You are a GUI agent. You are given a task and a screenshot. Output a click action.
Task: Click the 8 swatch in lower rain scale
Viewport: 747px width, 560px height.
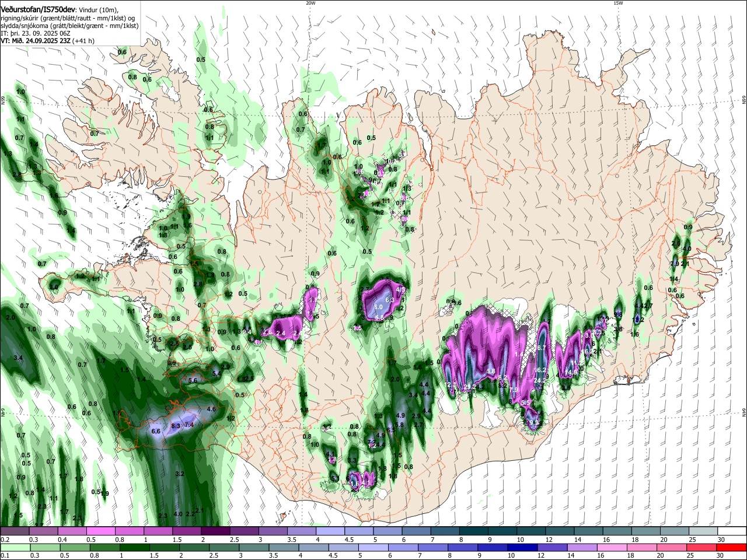[x=462, y=547]
